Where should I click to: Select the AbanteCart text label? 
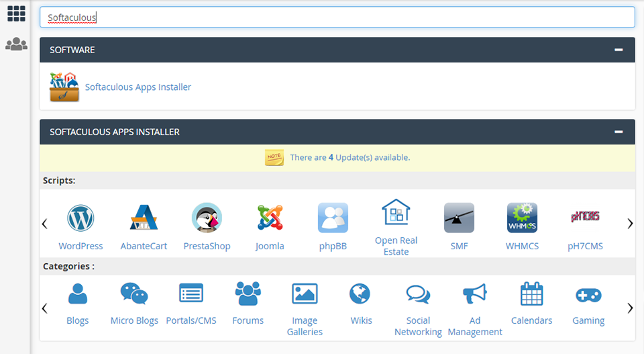pos(144,246)
